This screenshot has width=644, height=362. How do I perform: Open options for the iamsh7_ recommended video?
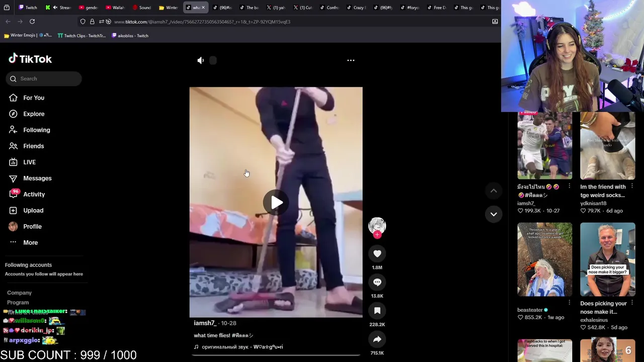(x=569, y=186)
